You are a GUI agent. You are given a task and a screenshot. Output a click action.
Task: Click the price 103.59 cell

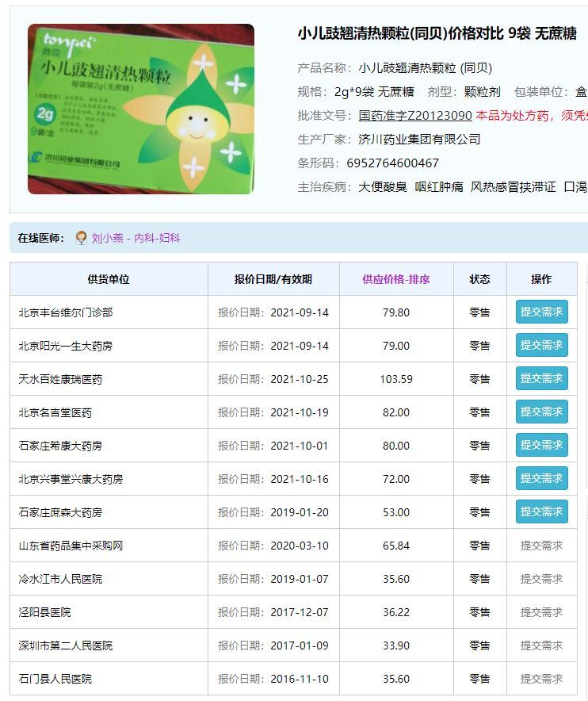click(396, 379)
